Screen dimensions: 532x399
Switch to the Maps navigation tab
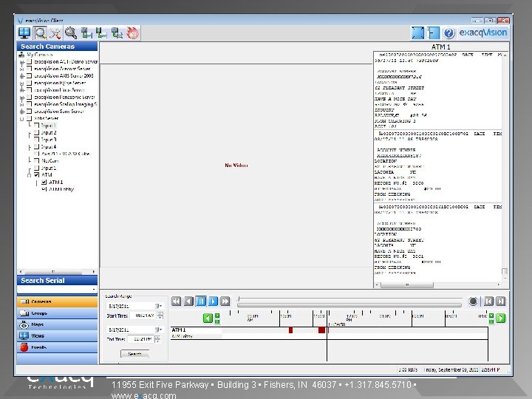pos(57,324)
